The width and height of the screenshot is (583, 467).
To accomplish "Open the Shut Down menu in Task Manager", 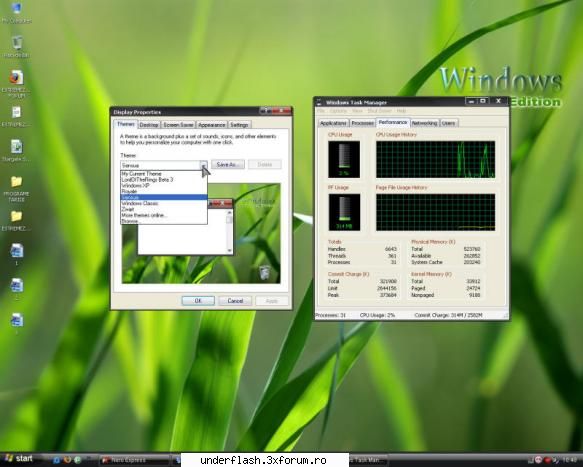I will (380, 111).
